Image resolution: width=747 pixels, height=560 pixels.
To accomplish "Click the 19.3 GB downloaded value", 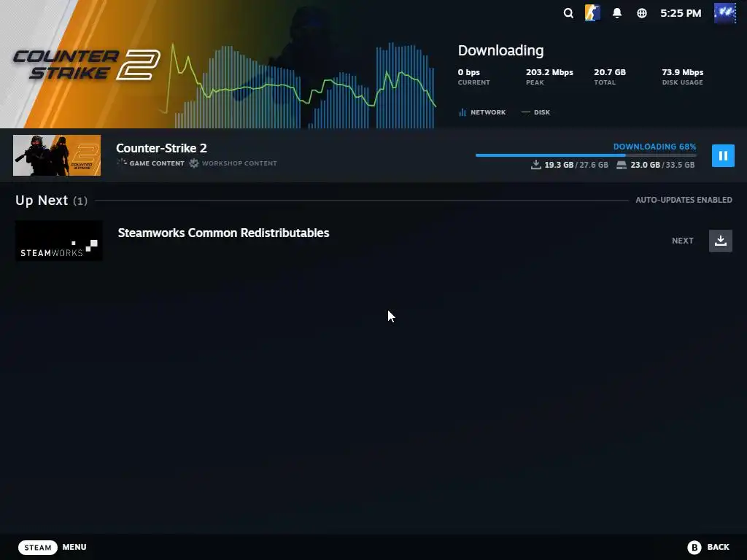I will [x=559, y=165].
